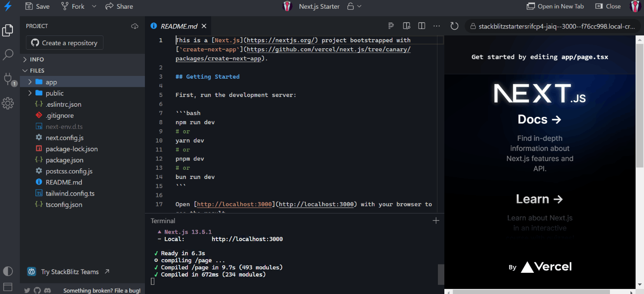Open the Discord icon in footer
Image resolution: width=644 pixels, height=294 pixels.
point(47,290)
